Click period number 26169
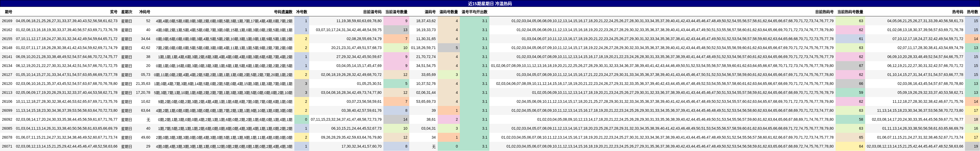Image resolution: width=980 pixels, height=151 pixels. (x=7, y=21)
